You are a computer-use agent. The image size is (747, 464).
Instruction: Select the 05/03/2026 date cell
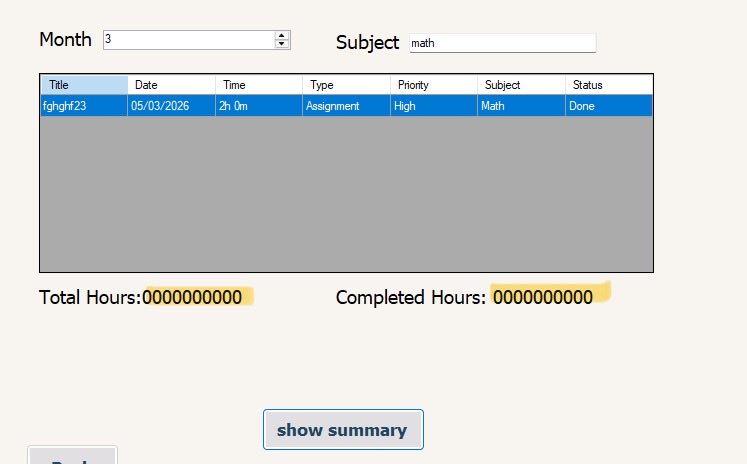(172, 106)
